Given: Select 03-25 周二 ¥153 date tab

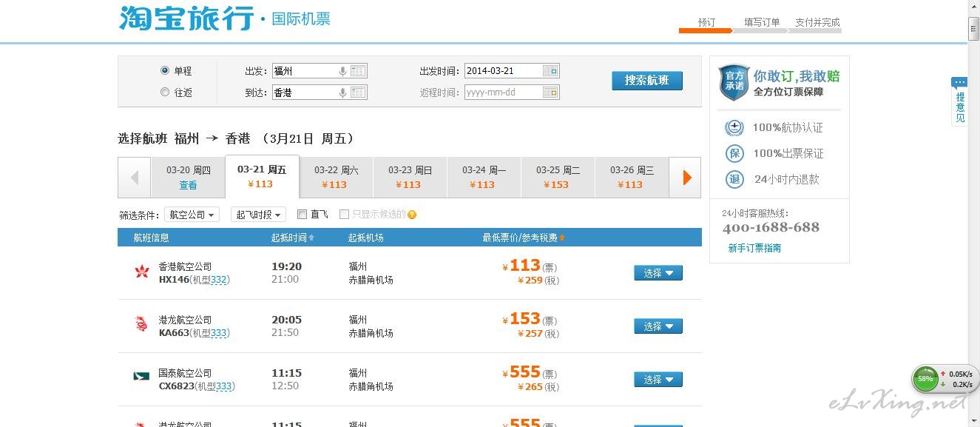Looking at the screenshot, I should pyautogui.click(x=558, y=178).
